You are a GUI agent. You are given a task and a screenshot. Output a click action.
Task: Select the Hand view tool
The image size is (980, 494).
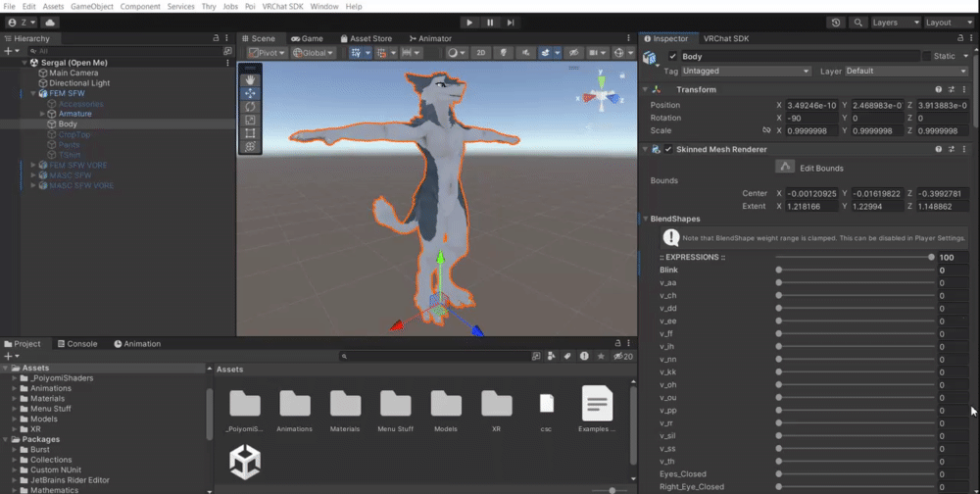(250, 79)
